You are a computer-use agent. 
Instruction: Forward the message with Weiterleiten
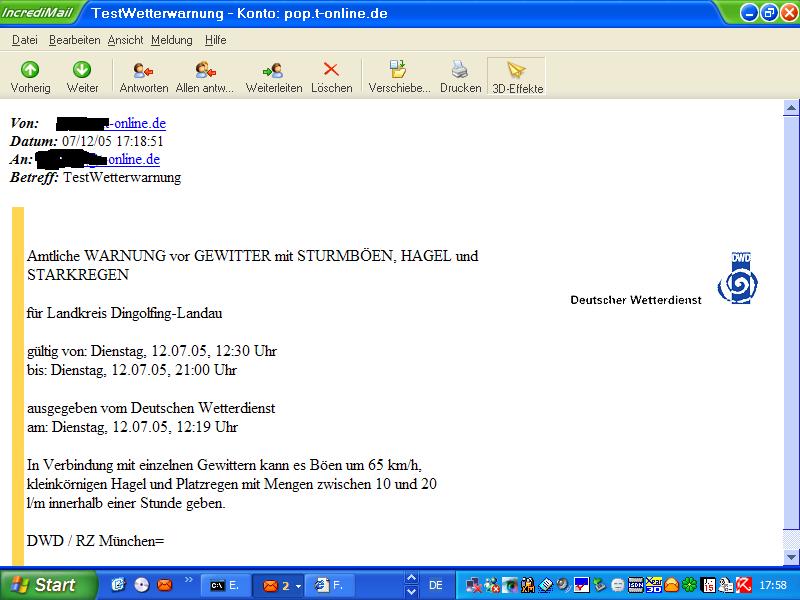(273, 77)
